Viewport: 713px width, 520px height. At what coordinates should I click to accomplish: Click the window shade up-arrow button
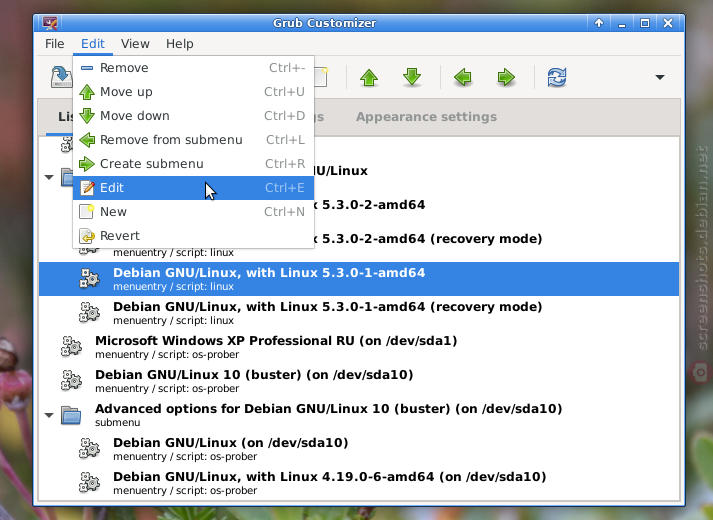point(599,23)
